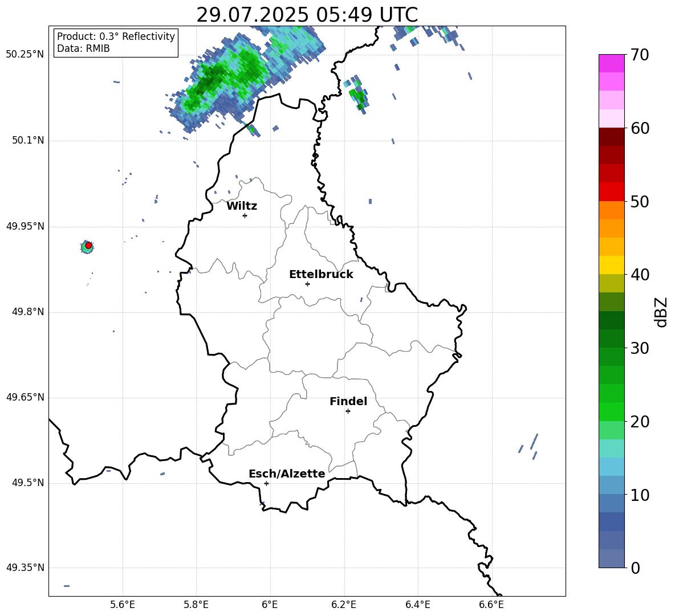Image resolution: width=675 pixels, height=616 pixels.
Task: Click the 20 value on colorbar
Action: pyautogui.click(x=640, y=422)
